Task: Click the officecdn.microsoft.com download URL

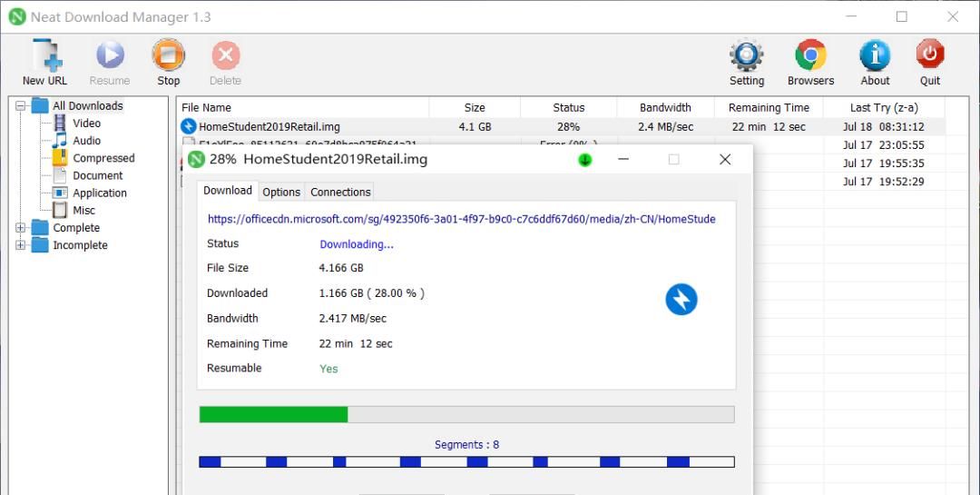Action: [x=461, y=219]
